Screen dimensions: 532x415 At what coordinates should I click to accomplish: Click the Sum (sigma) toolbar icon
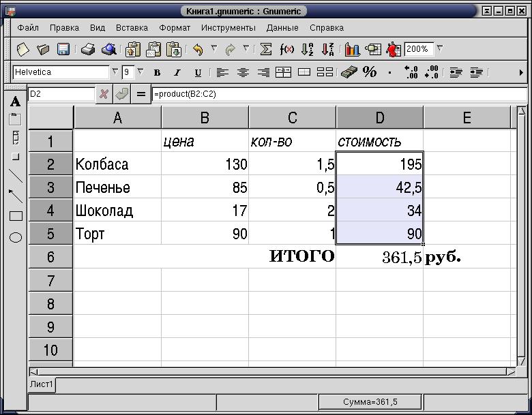(266, 49)
